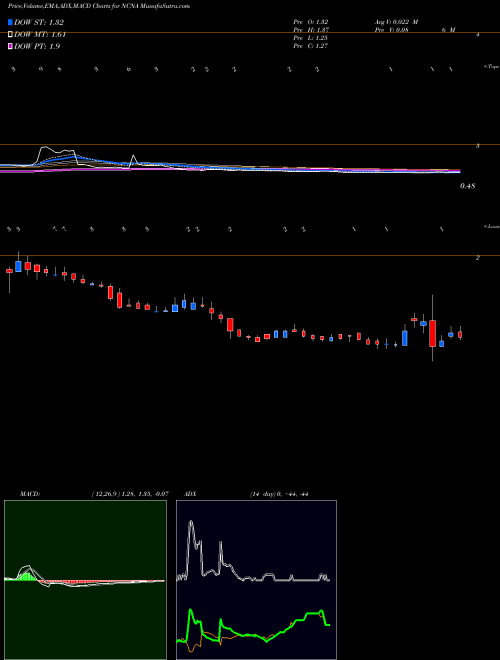Click the price axis label '3'
The height and width of the screenshot is (660, 500).
[477, 146]
